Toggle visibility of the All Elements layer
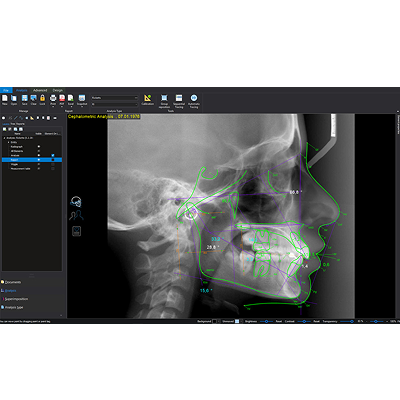400x400 pixels. pos(39,151)
